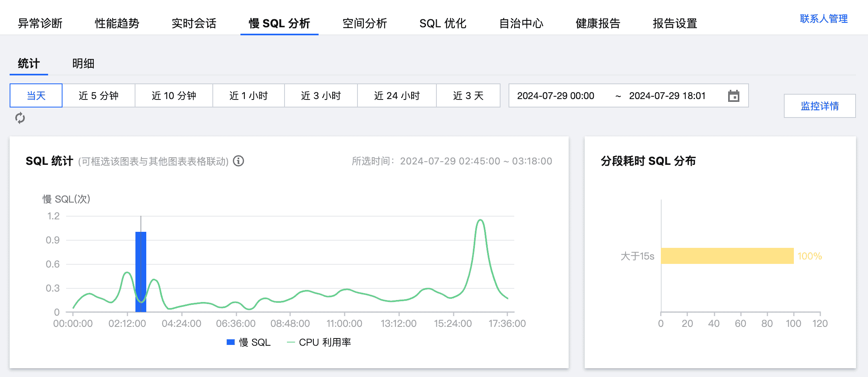This screenshot has height=377, width=868.
Task: Choose the 近 24 小时 time range
Action: [396, 95]
